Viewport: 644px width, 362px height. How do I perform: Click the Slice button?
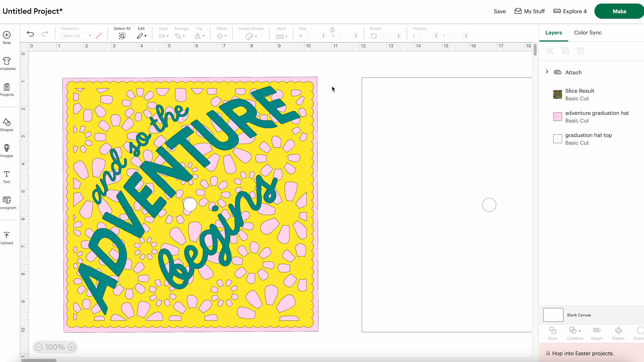coord(552,334)
